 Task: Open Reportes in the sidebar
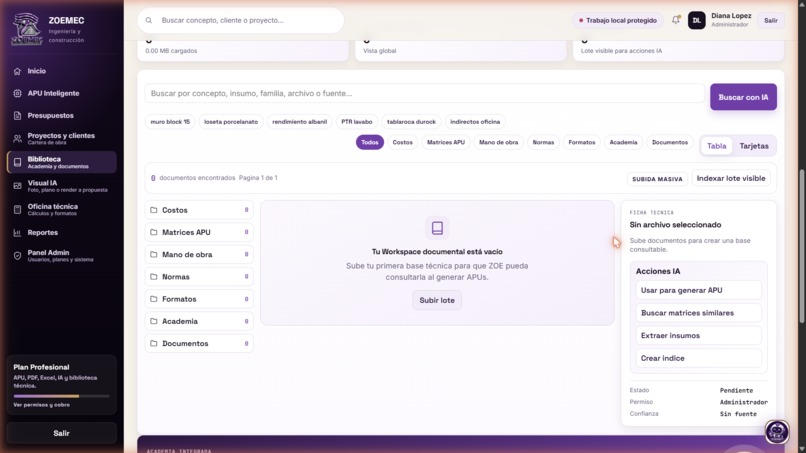(x=61, y=232)
